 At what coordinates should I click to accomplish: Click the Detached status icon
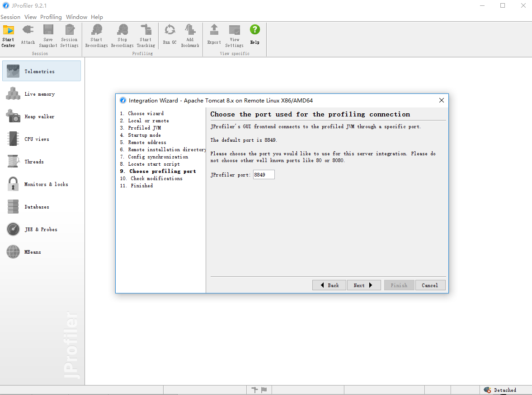pos(488,390)
